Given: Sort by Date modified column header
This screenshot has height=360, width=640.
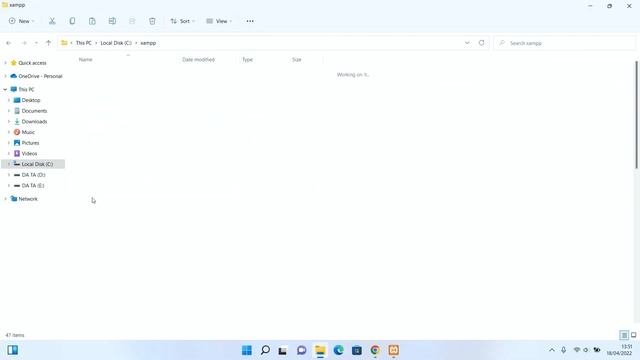Looking at the screenshot, I should [x=198, y=60].
